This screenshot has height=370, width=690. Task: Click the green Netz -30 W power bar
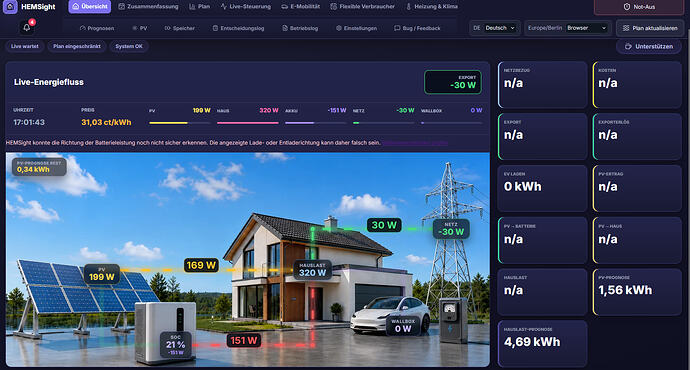pyautogui.click(x=384, y=123)
